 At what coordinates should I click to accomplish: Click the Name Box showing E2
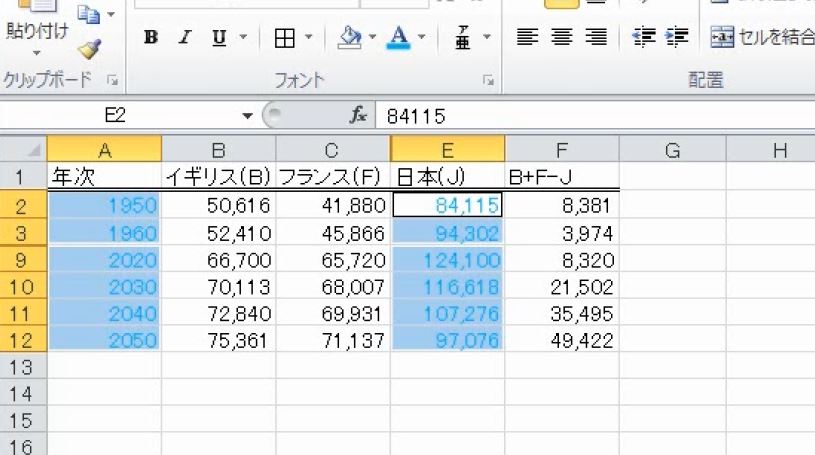tap(120, 115)
